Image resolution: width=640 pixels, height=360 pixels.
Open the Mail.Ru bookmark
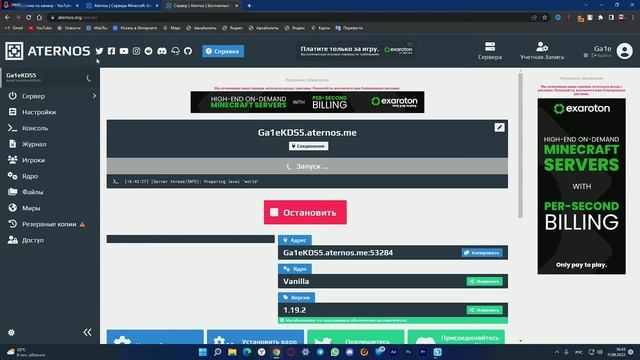pos(96,28)
